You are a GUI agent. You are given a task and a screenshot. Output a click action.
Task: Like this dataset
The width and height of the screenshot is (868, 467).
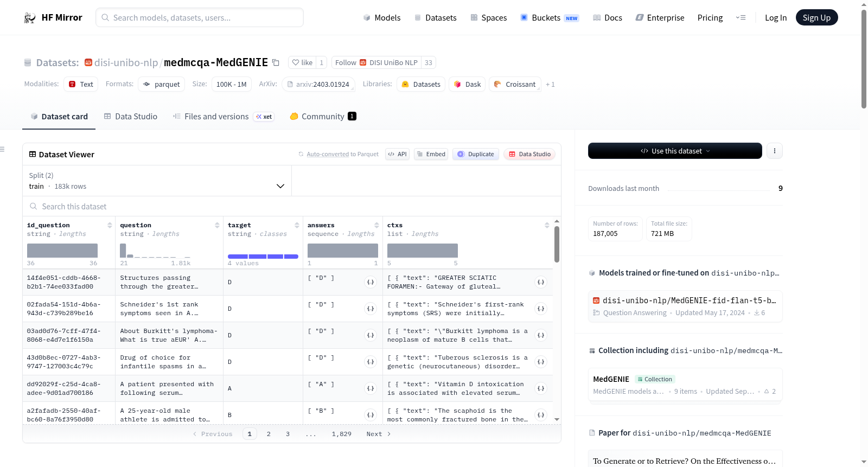pos(302,62)
